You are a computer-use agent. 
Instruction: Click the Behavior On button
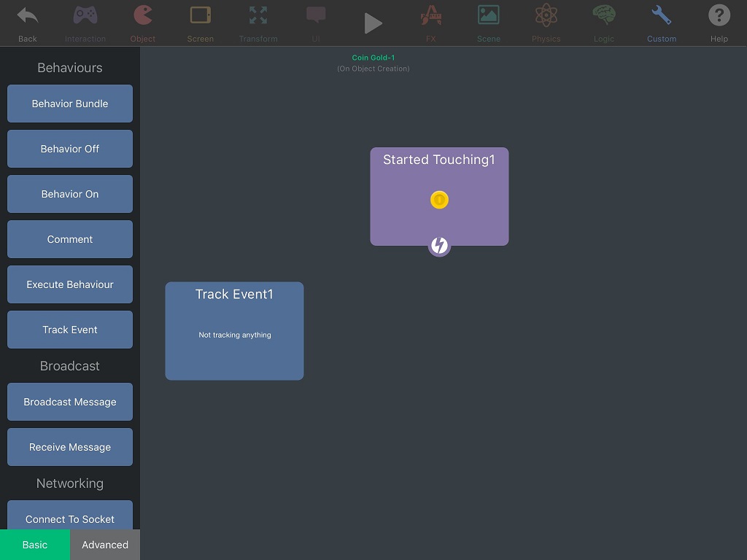pos(70,194)
